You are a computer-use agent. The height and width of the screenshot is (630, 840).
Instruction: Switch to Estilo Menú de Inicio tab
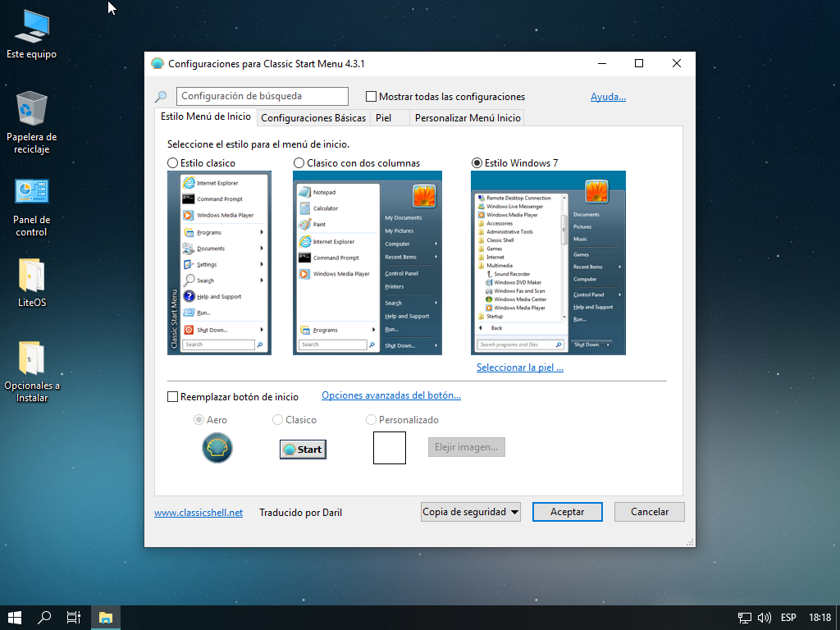[x=206, y=116]
